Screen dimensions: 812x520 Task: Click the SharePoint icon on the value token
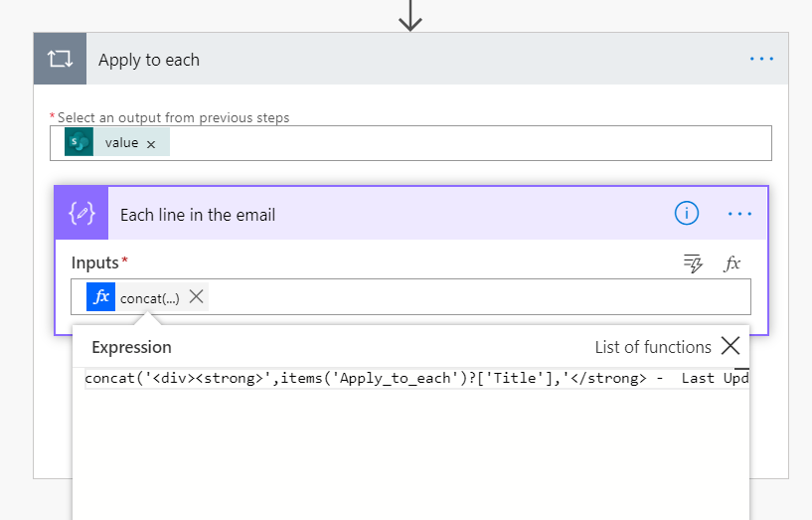tap(79, 142)
